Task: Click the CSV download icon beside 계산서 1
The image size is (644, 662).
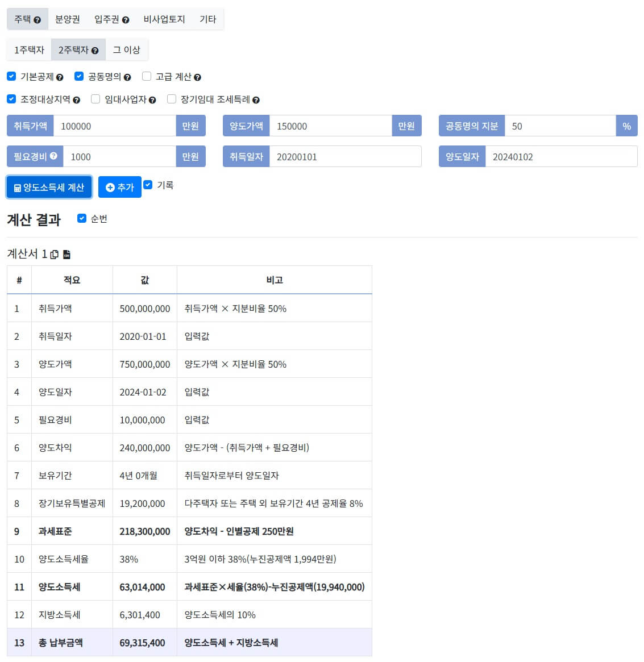Action: click(67, 254)
